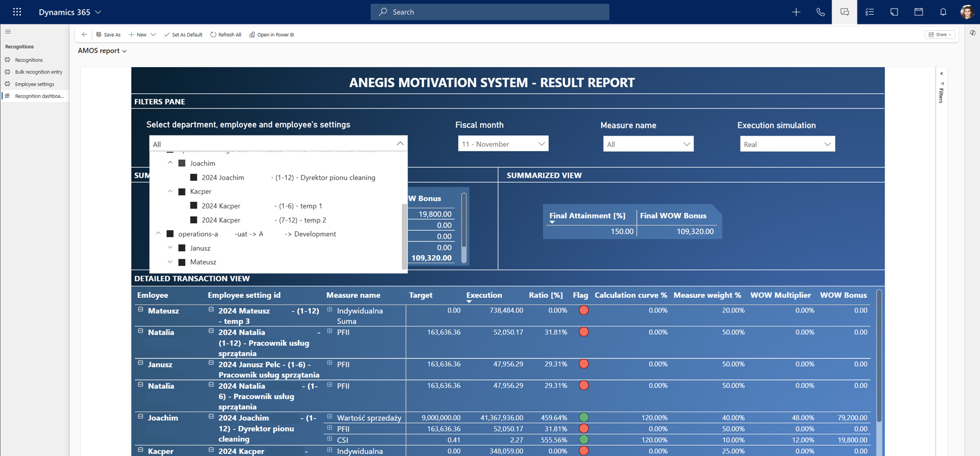Open the notes icon in top bar
This screenshot has width=980, height=456.
point(894,12)
